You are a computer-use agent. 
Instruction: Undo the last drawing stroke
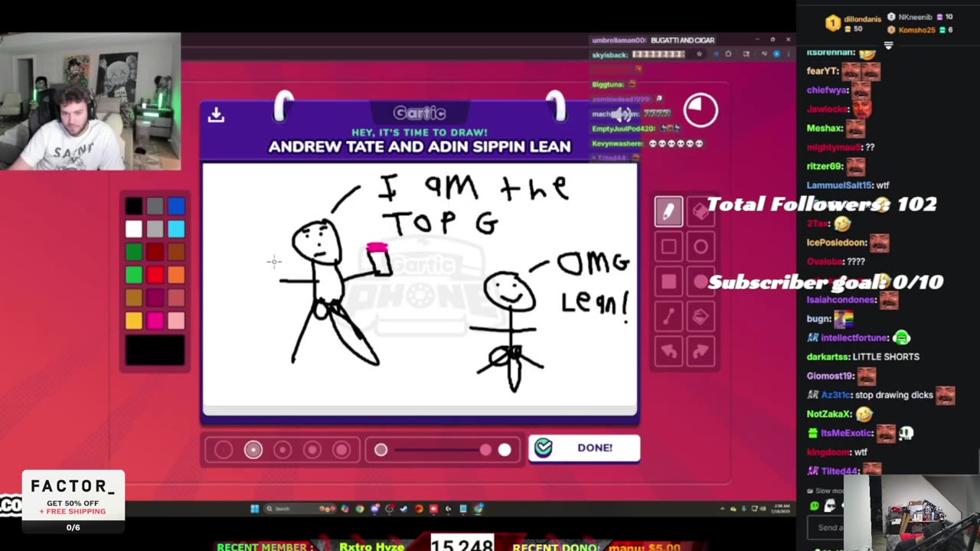point(668,351)
